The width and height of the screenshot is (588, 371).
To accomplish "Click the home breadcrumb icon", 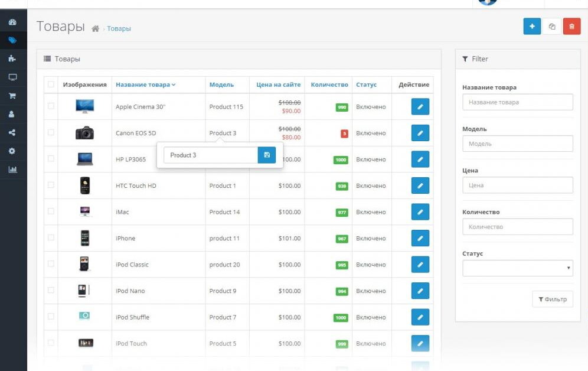I will (x=95, y=28).
